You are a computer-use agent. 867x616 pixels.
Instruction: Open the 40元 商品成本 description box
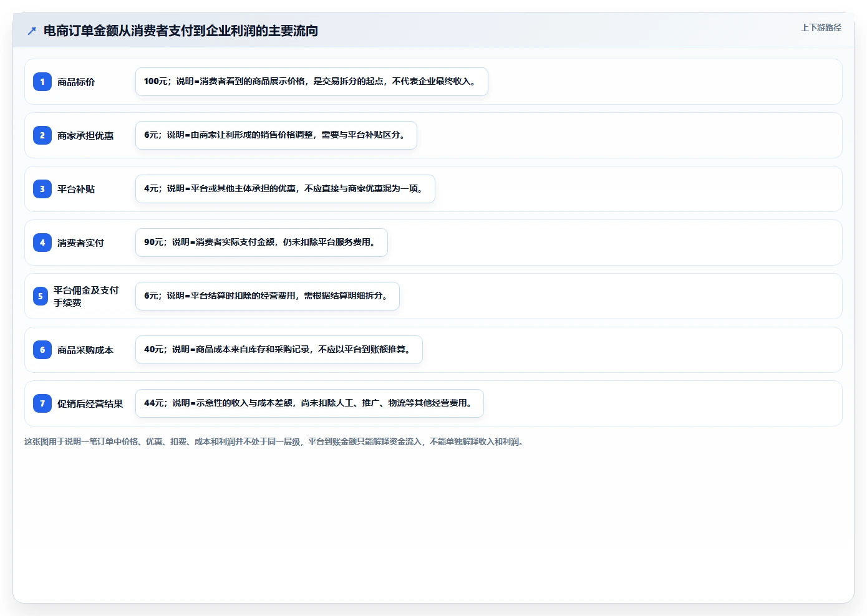(279, 350)
